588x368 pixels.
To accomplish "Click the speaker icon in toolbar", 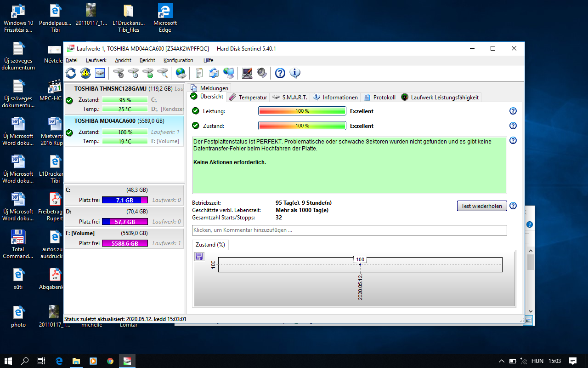I will [261, 73].
